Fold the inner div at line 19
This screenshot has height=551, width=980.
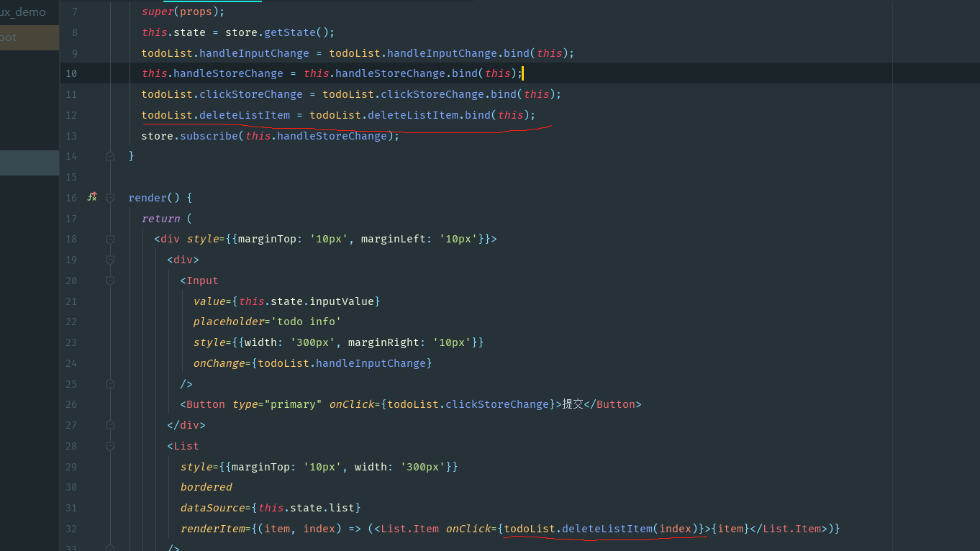110,260
